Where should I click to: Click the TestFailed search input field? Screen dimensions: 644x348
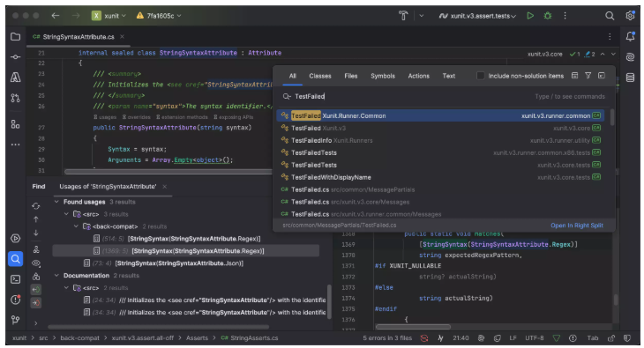(x=444, y=96)
